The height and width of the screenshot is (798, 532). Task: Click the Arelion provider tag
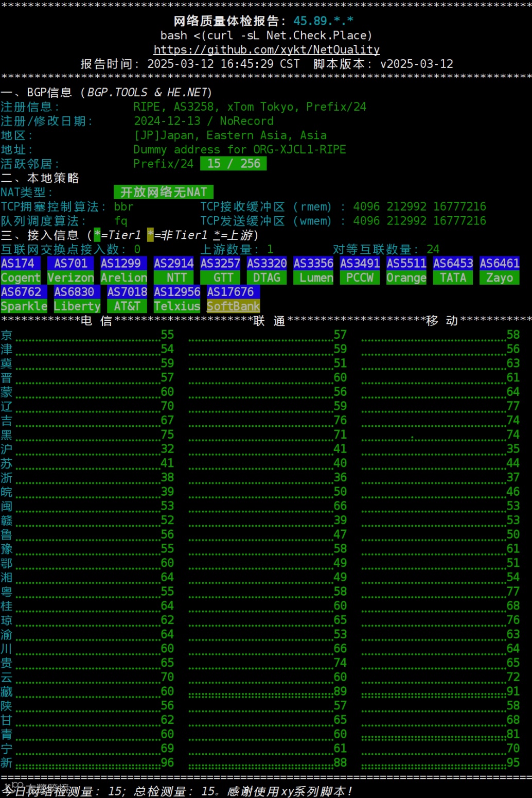coord(124,278)
